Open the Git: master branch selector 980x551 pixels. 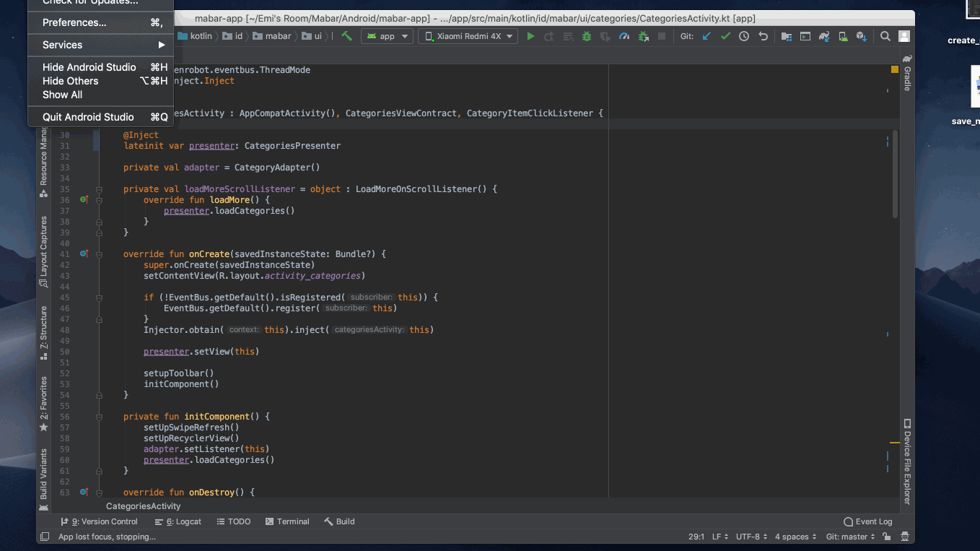[x=850, y=537]
